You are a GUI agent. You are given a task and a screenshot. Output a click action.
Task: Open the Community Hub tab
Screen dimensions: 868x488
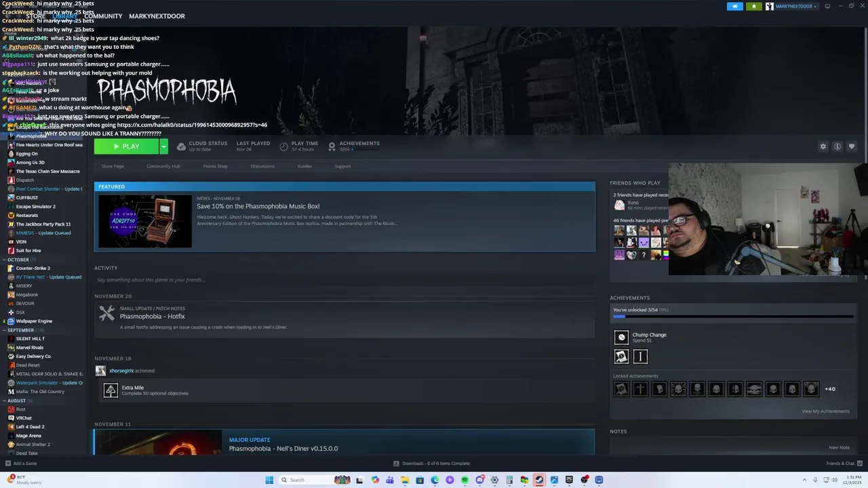(163, 166)
